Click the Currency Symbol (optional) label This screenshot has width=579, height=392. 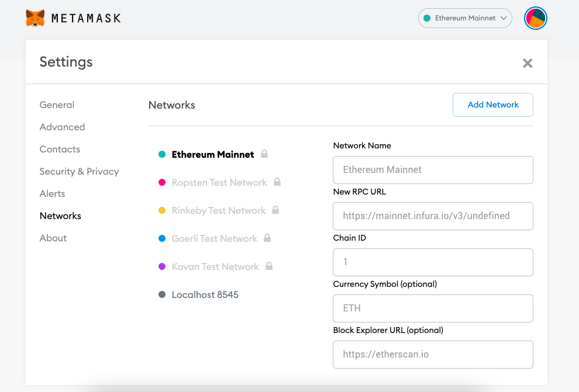point(385,284)
